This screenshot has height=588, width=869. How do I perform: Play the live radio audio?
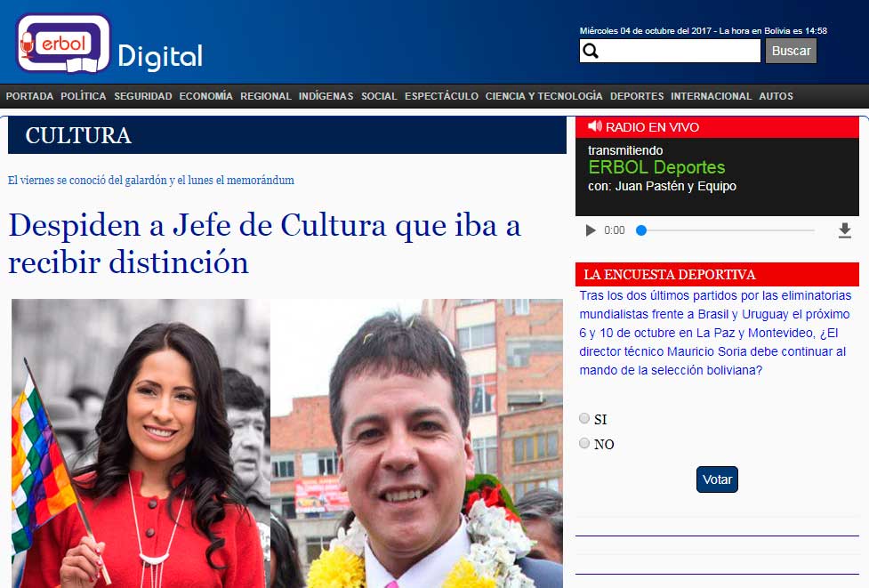pos(591,230)
